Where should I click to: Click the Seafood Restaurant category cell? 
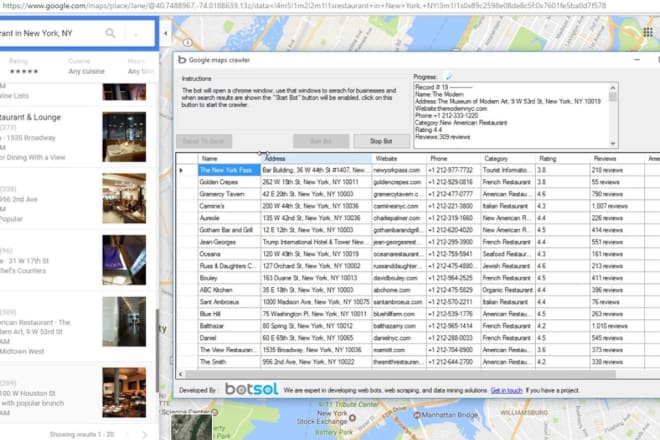click(x=508, y=254)
